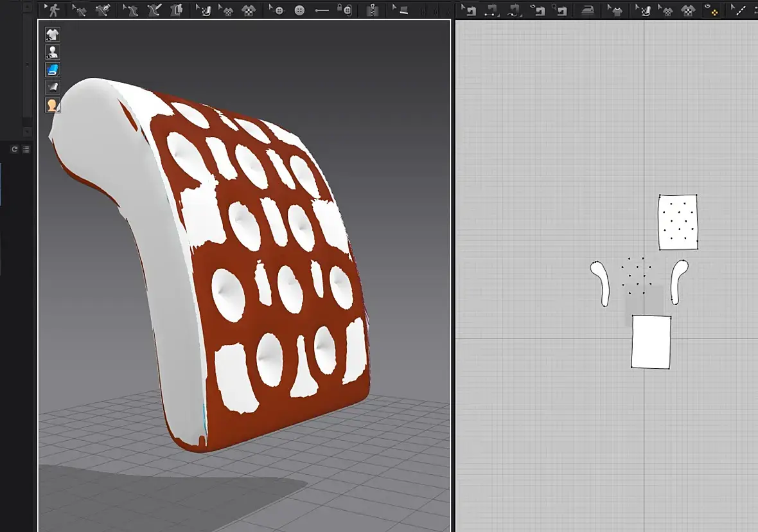
Task: Click arrow with plain shirt icon in 2D toolbar
Action: click(615, 9)
